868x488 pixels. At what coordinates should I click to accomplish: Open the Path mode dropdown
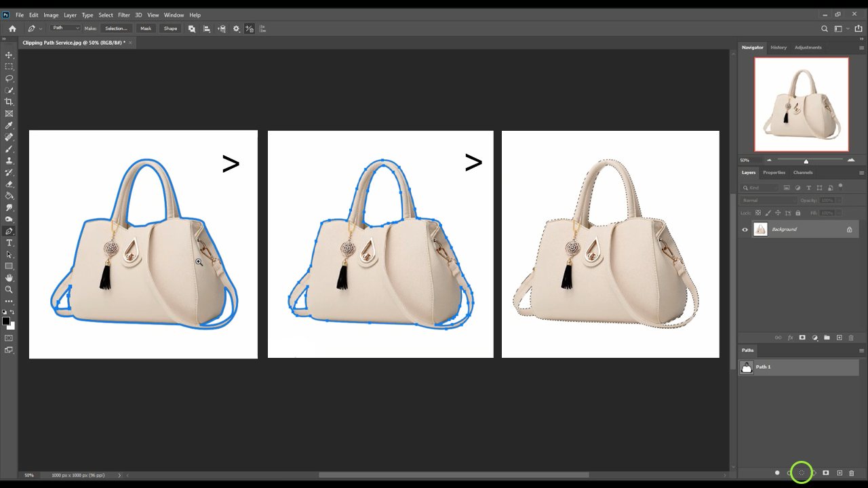(66, 28)
